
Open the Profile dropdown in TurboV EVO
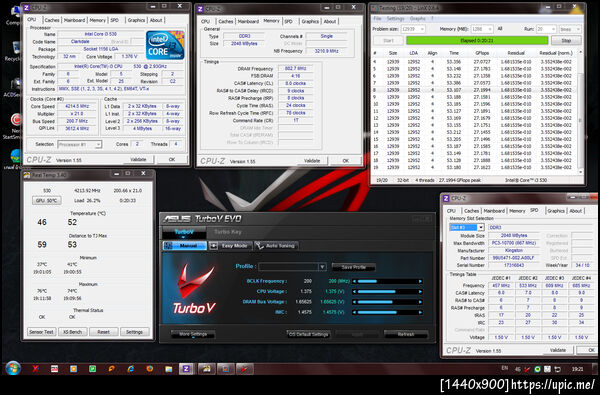322,267
